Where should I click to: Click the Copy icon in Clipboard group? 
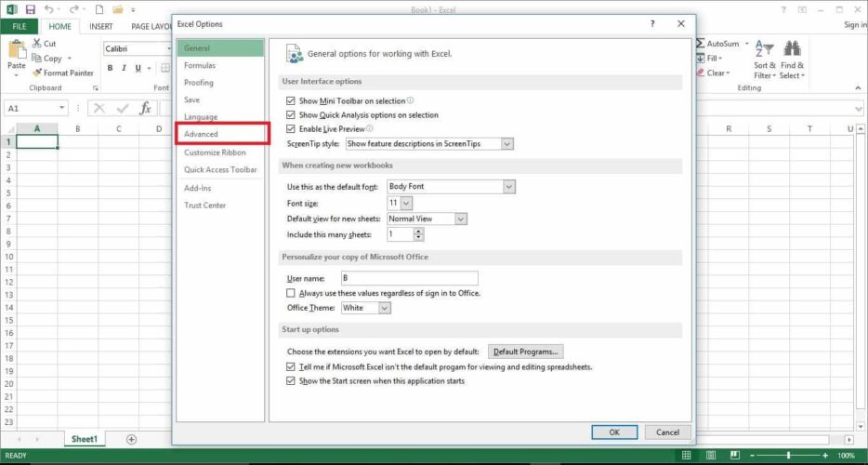[x=36, y=59]
